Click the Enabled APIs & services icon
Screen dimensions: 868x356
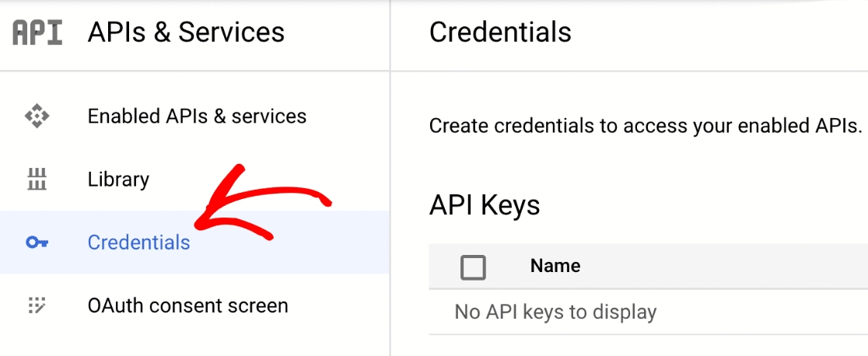pos(37,117)
